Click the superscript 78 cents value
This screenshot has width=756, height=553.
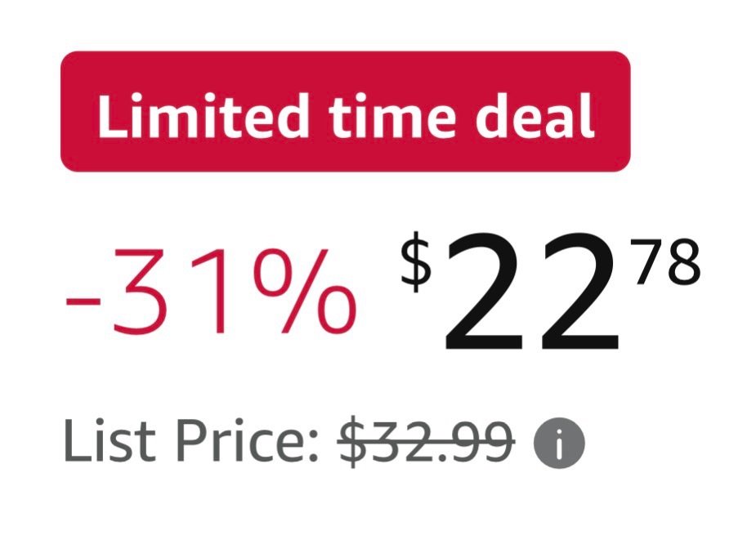coord(667,261)
